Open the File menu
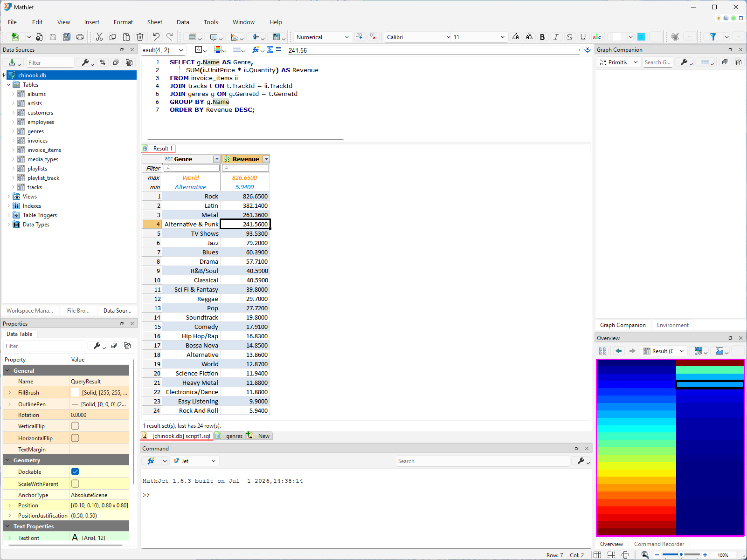 [12, 22]
